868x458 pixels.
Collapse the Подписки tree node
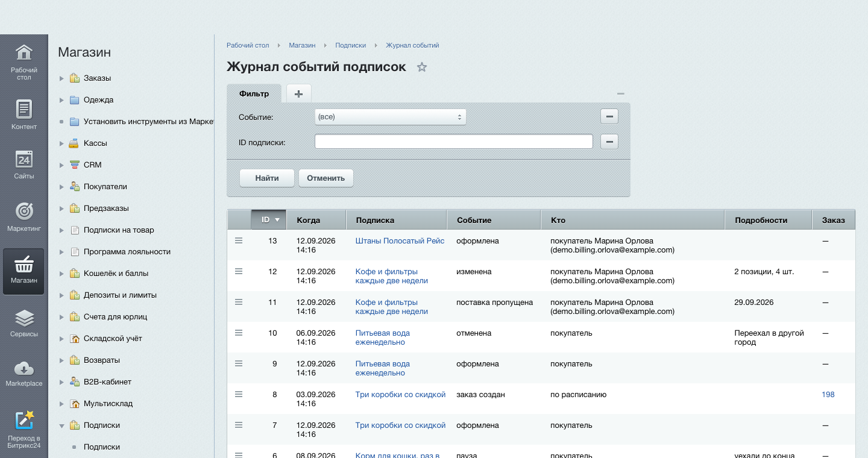click(x=61, y=425)
